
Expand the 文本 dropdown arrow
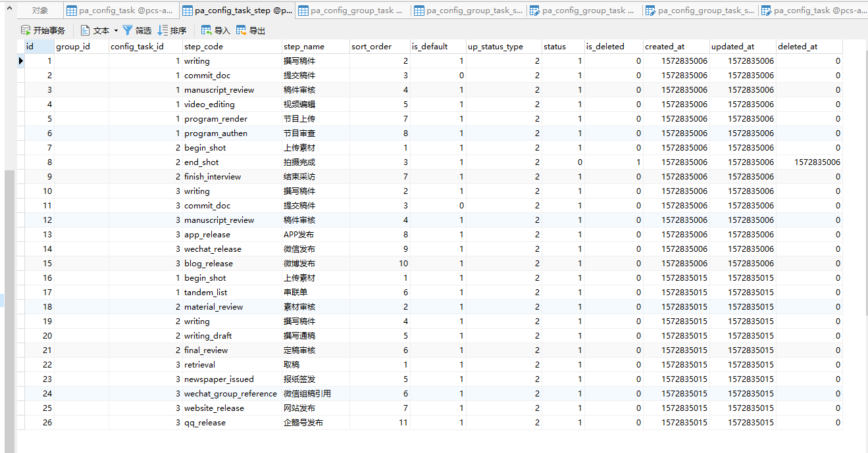116,31
